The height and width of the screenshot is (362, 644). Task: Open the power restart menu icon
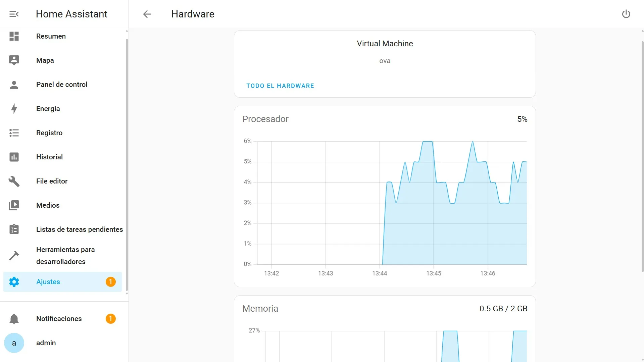coord(626,14)
